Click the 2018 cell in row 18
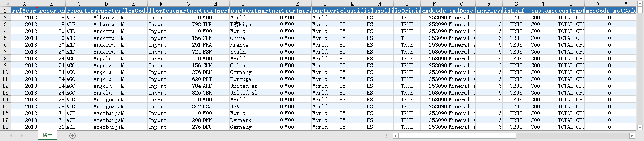The width and height of the screenshot is (644, 141). point(24,127)
